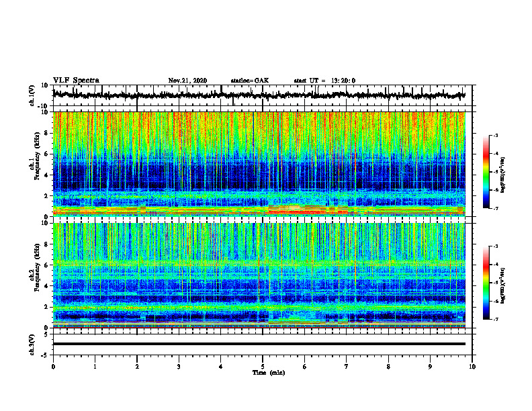Click the "VLF Spectra" title text
This screenshot has height=411, width=532.
[76, 81]
